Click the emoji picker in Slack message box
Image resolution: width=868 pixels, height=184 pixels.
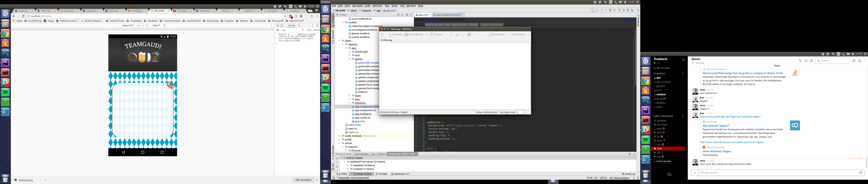pos(861,173)
